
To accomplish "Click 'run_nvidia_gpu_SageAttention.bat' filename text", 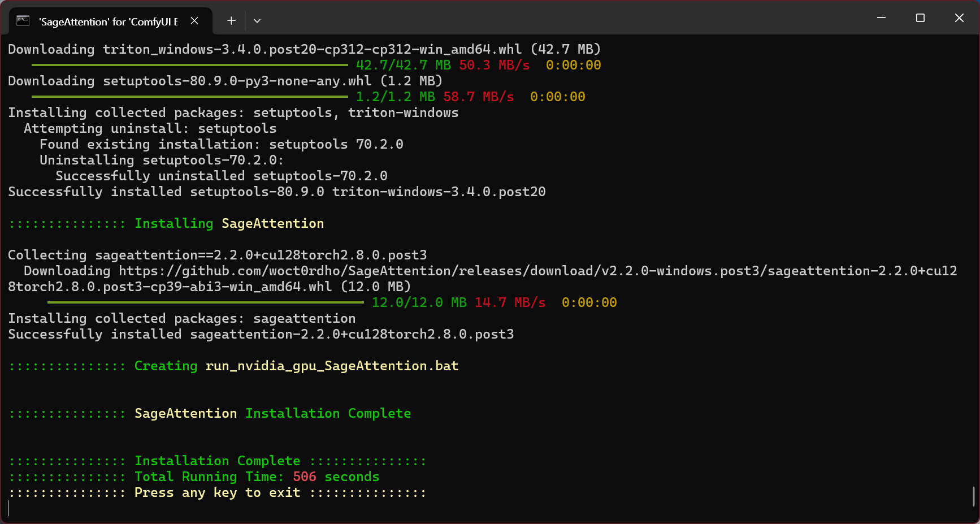I will 332,366.
